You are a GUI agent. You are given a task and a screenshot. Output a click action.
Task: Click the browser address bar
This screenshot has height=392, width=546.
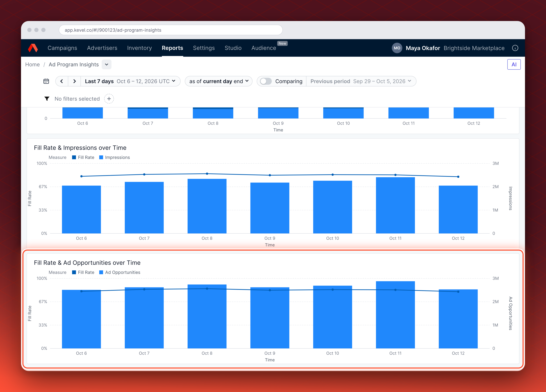(x=171, y=30)
